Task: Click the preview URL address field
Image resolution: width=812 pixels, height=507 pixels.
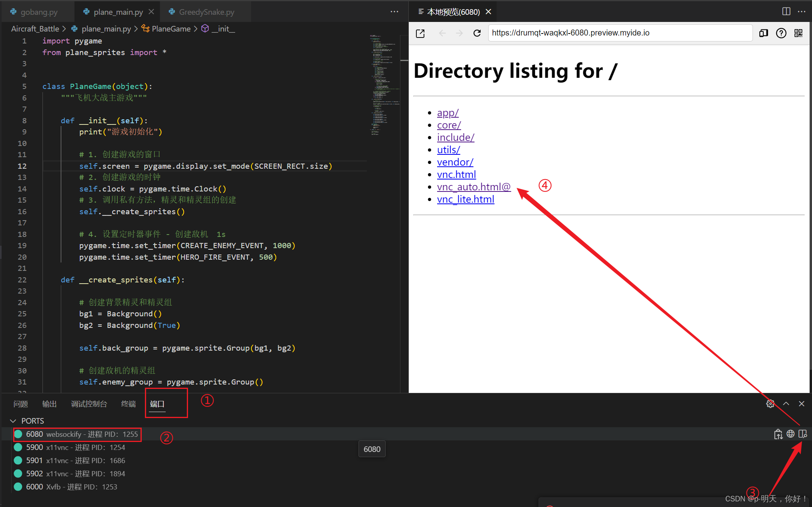Action: pyautogui.click(x=620, y=33)
